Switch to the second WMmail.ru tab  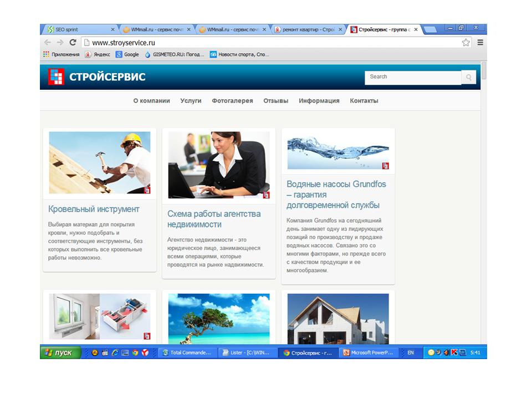tap(232, 29)
